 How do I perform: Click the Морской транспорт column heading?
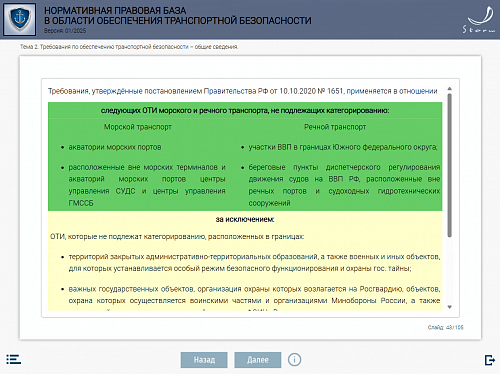(138, 127)
